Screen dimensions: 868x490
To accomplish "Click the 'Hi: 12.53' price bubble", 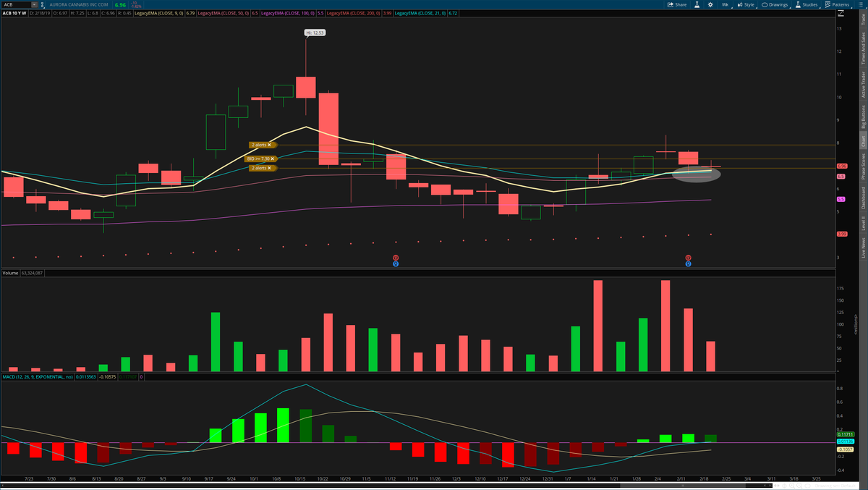I will pyautogui.click(x=315, y=33).
